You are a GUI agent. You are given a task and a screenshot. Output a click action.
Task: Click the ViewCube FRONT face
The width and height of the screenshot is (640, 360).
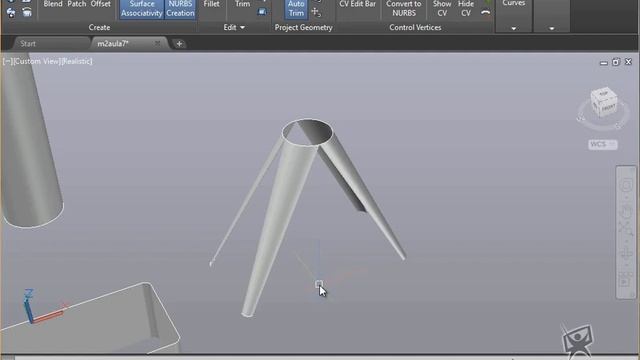click(x=609, y=108)
